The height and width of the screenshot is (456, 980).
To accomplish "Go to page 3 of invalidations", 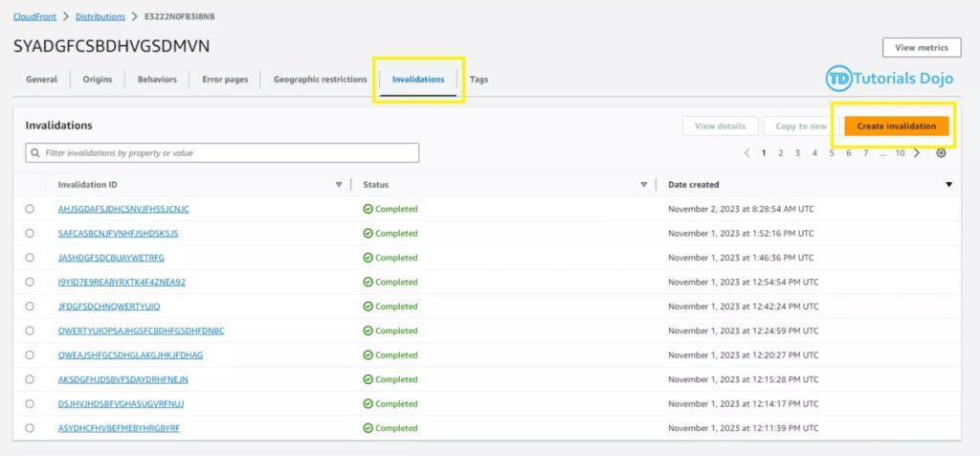I will 798,153.
